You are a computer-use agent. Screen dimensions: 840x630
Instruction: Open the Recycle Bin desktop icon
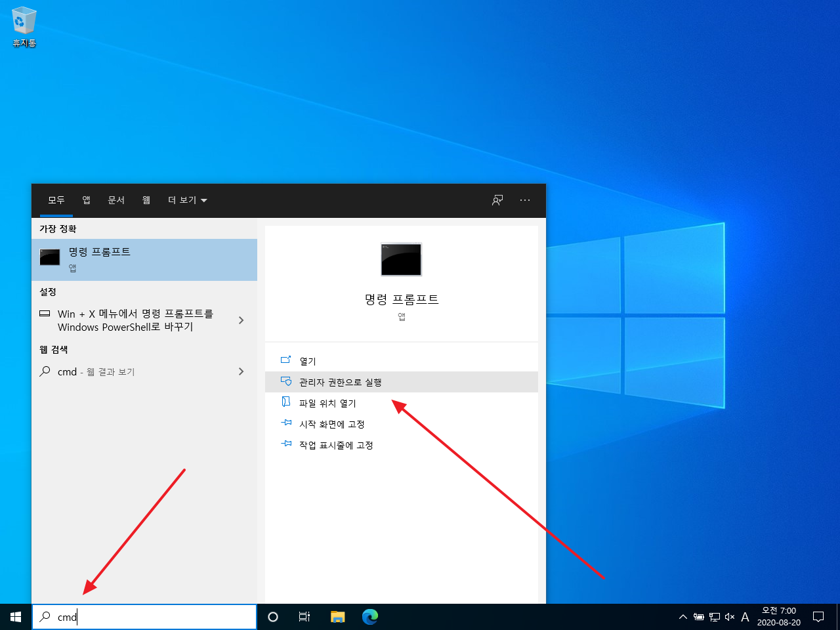point(24,27)
